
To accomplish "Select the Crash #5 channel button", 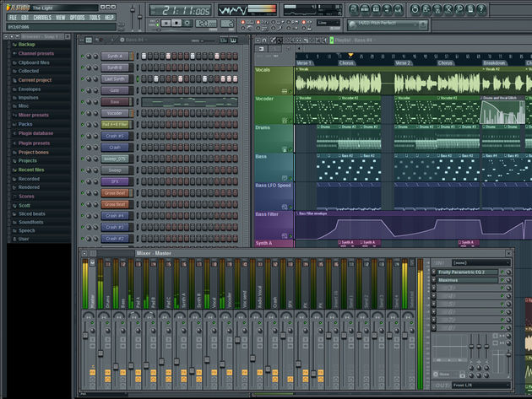I will click(x=115, y=136).
